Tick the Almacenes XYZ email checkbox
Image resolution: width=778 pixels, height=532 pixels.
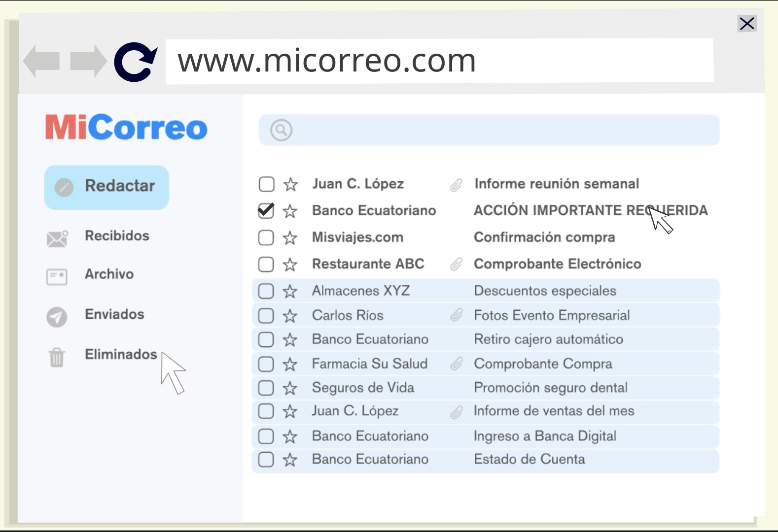266,291
